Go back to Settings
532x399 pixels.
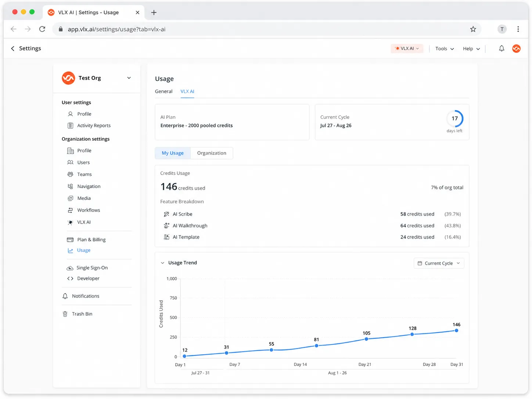26,48
